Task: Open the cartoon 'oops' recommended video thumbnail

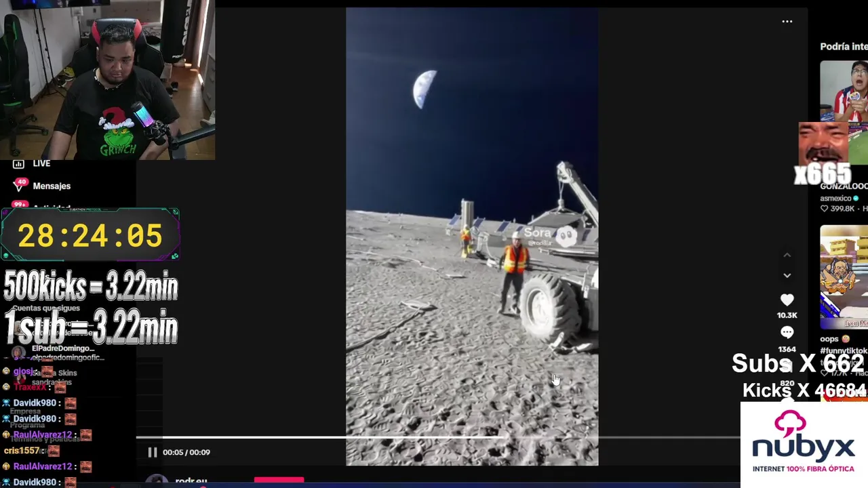Action: click(x=844, y=277)
